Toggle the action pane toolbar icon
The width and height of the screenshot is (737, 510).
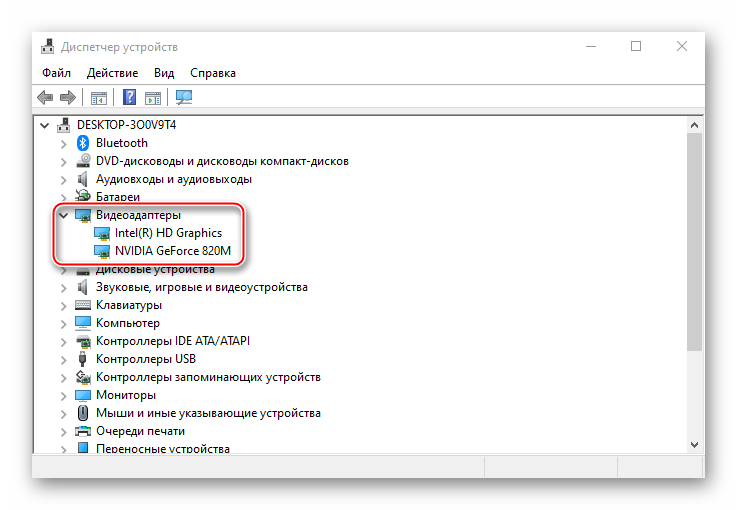tap(153, 98)
